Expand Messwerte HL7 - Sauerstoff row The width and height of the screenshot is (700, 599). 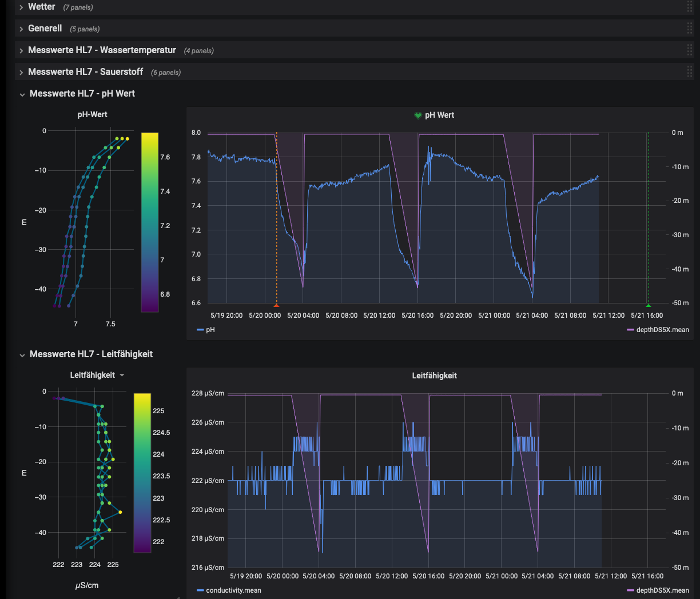click(85, 72)
